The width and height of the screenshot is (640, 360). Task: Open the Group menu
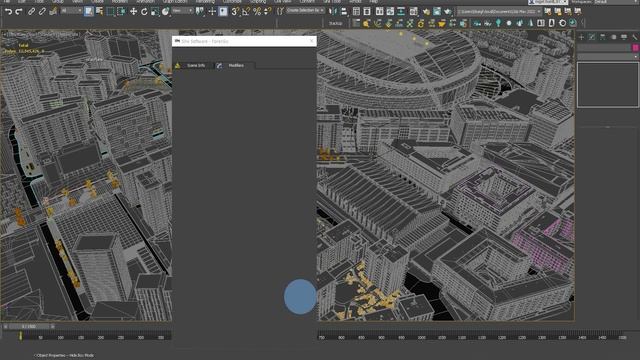(58, 2)
